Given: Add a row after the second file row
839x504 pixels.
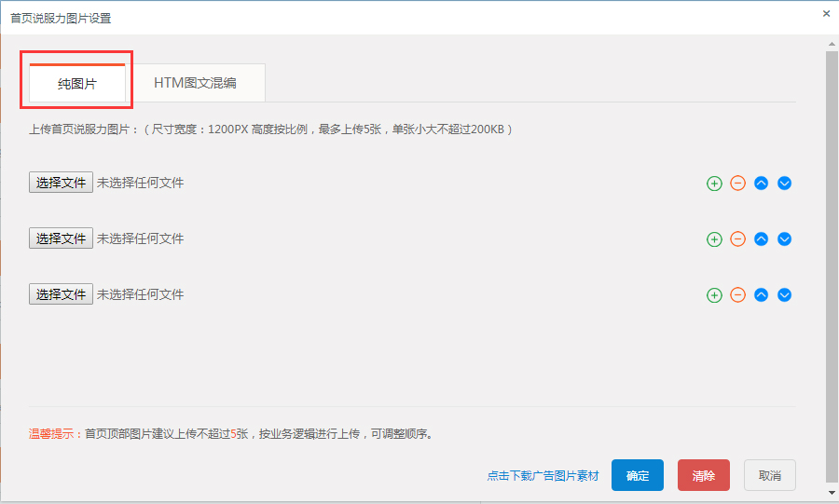Looking at the screenshot, I should pos(714,238).
